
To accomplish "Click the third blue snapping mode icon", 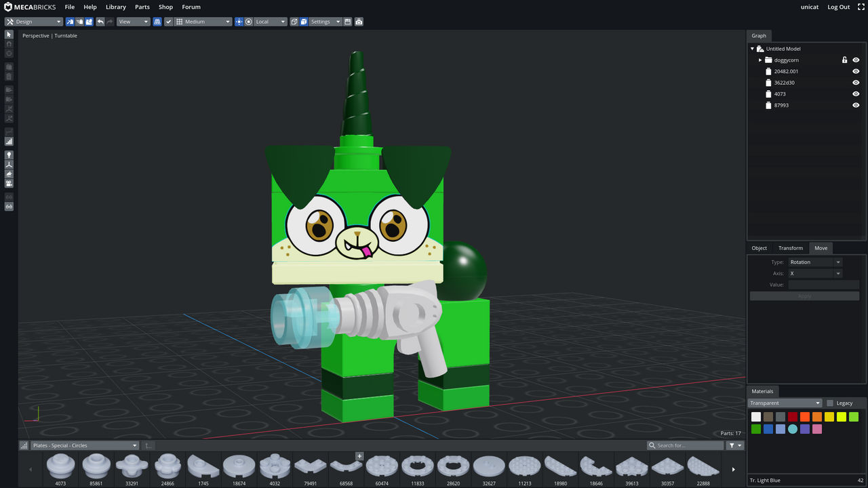I will 89,22.
